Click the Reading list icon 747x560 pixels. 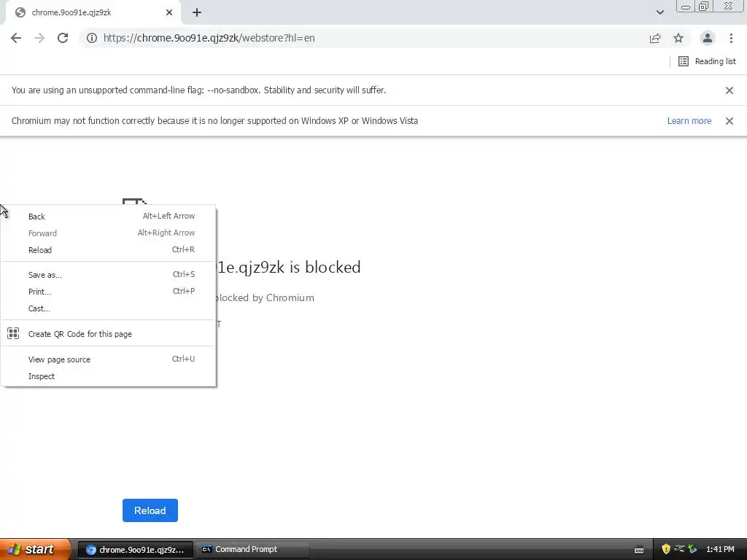tap(683, 61)
